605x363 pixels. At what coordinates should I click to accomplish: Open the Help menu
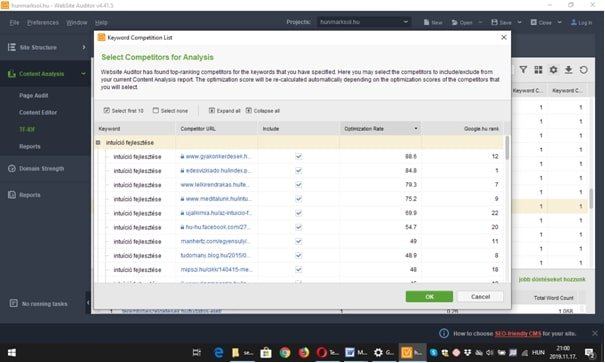(101, 22)
